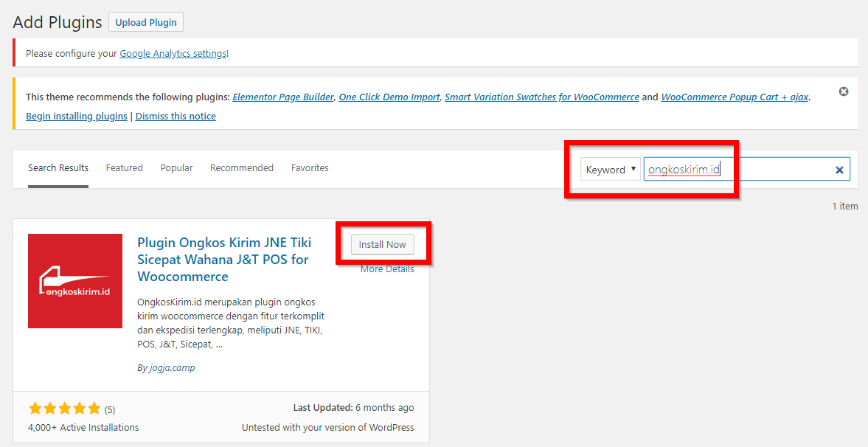
Task: Switch to the Recommended tab
Action: click(242, 168)
